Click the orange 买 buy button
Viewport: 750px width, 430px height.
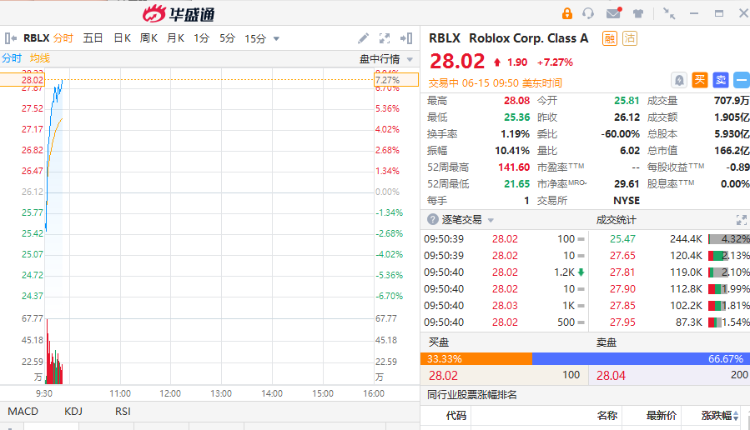point(699,80)
